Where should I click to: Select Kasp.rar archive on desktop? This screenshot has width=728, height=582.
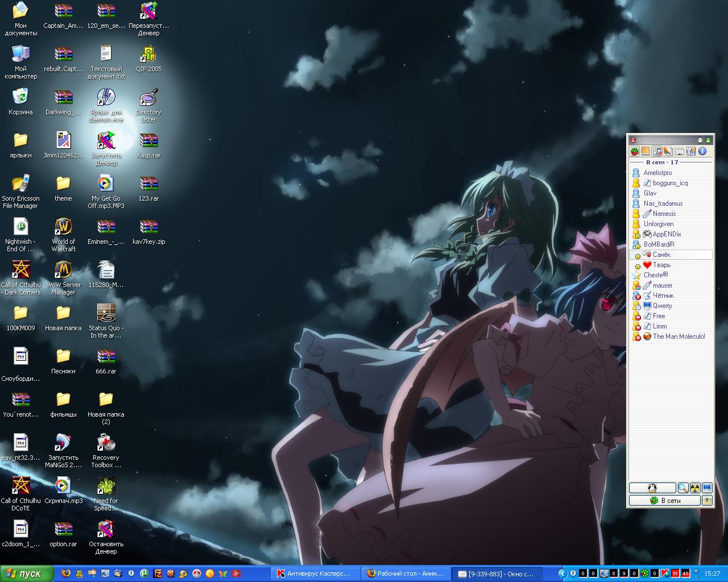click(x=148, y=144)
